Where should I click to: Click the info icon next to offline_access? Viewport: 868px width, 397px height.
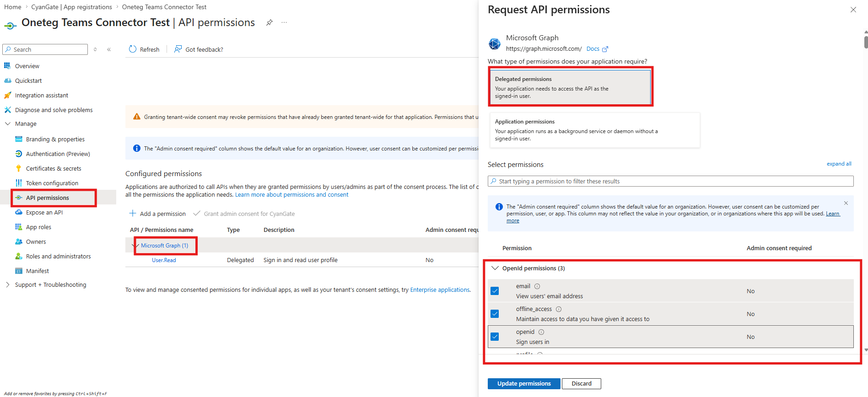[559, 309]
